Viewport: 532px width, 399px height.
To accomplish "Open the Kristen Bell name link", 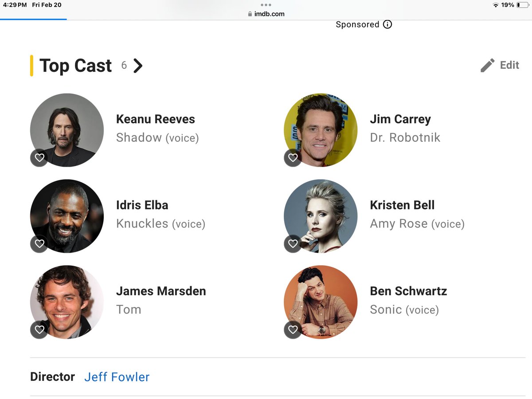I will click(x=403, y=205).
